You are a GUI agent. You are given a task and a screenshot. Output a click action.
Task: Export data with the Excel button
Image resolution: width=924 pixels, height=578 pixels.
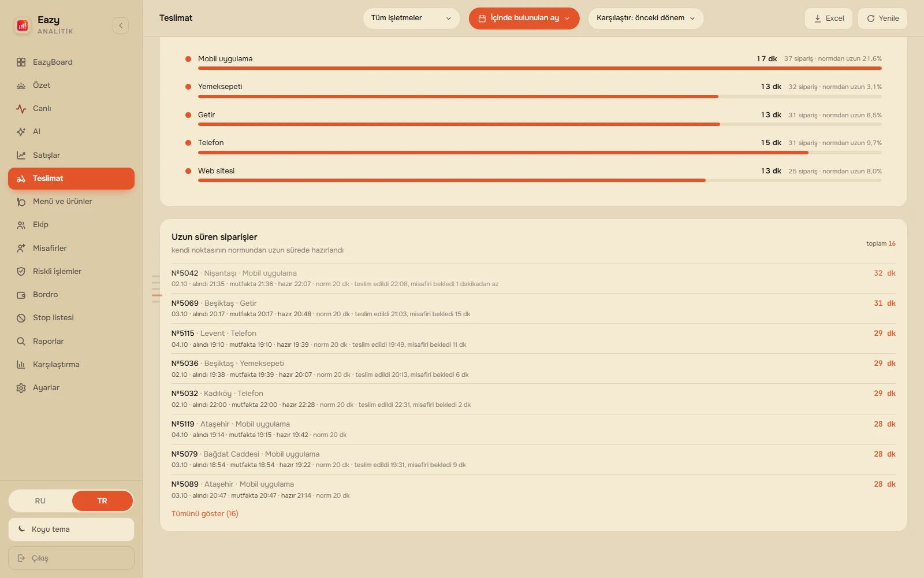[x=829, y=18]
